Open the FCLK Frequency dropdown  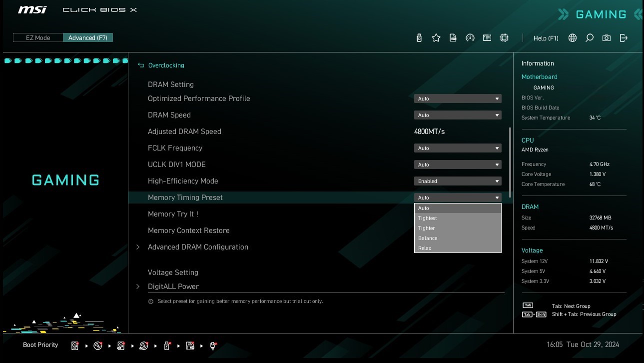[458, 148]
